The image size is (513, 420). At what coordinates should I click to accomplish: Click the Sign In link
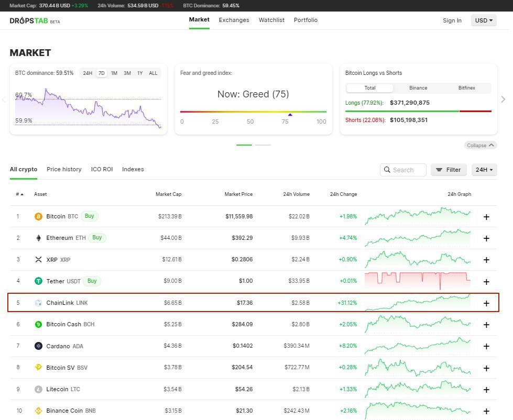coord(452,20)
